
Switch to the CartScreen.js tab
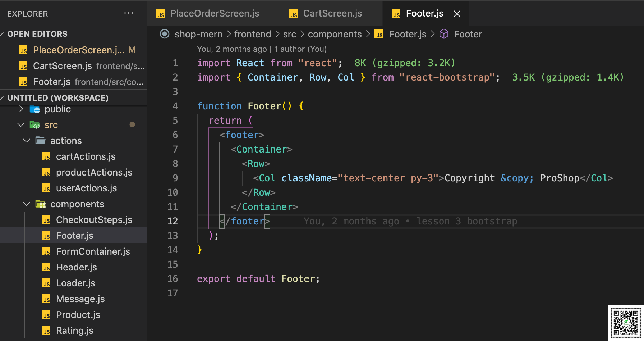click(331, 13)
